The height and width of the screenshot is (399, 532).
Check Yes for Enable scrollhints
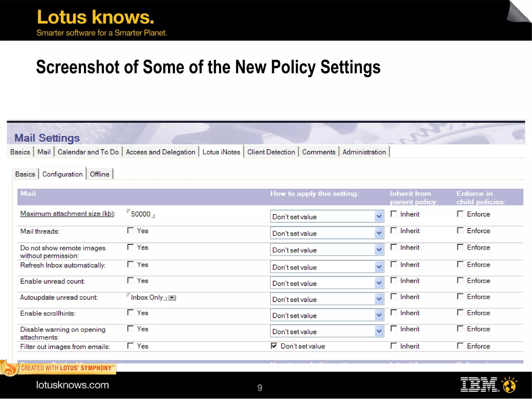pyautogui.click(x=130, y=313)
